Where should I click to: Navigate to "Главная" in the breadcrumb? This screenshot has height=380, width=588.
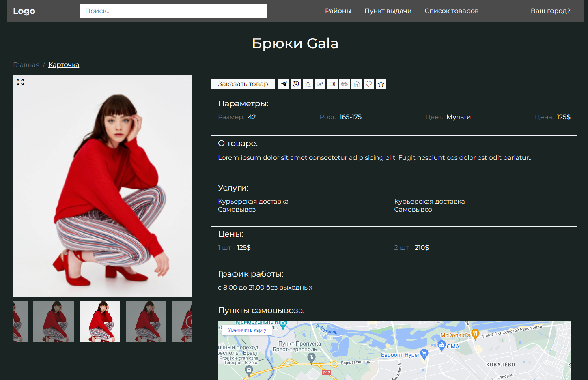[x=26, y=64]
